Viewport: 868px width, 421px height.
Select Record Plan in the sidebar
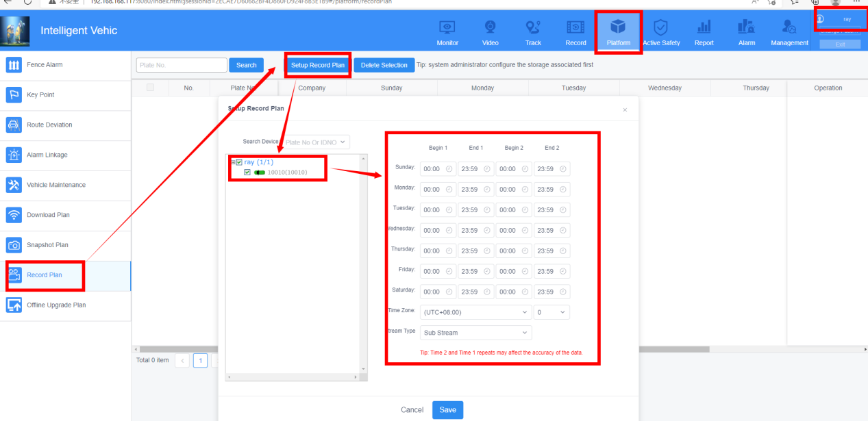coord(65,275)
